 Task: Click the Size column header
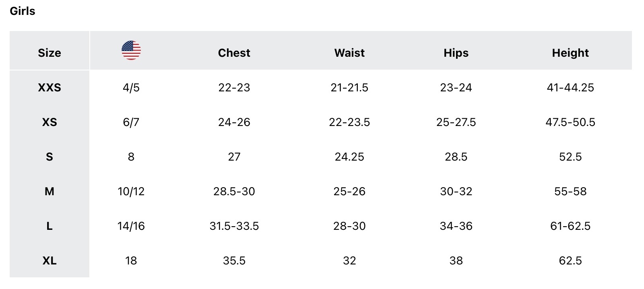[x=50, y=53]
